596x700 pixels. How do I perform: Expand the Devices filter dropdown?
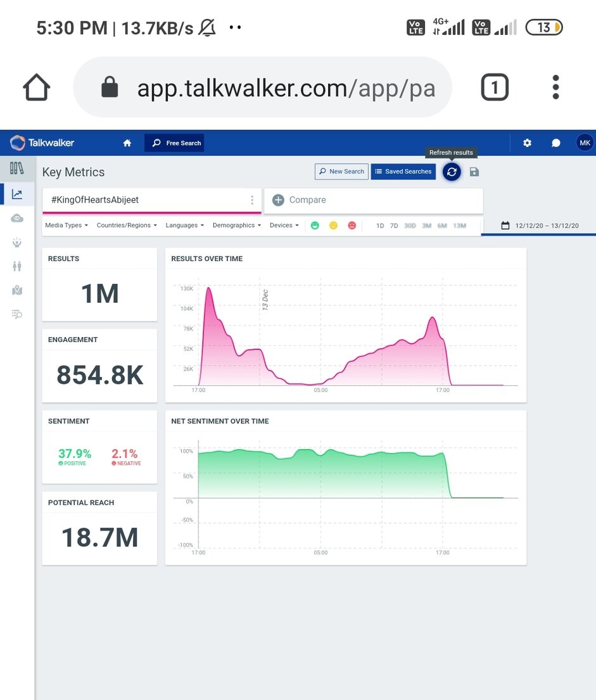point(284,226)
